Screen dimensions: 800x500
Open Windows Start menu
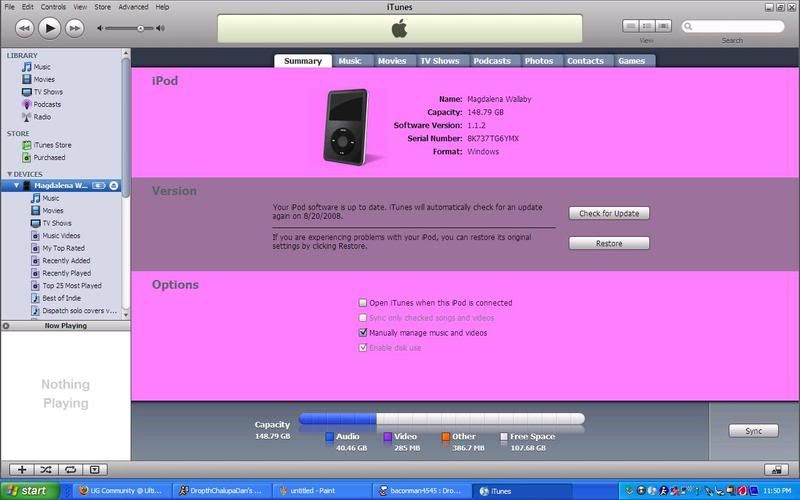click(30, 491)
